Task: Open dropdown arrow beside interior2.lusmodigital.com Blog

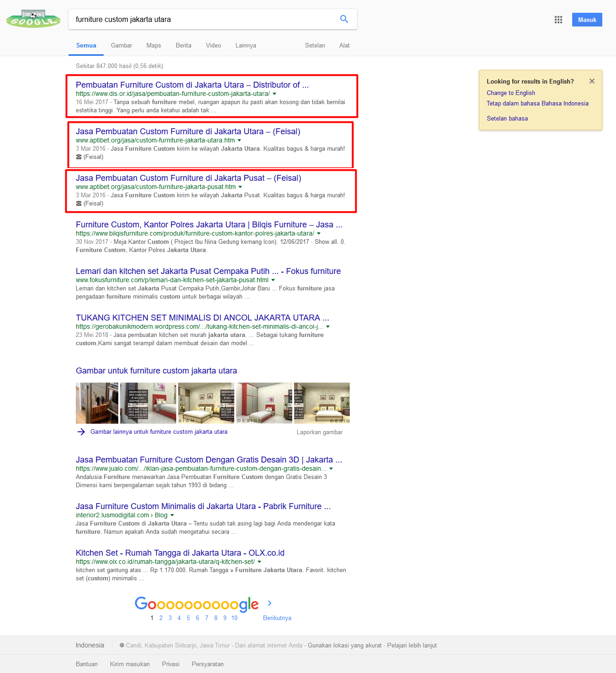Action: pos(172,515)
